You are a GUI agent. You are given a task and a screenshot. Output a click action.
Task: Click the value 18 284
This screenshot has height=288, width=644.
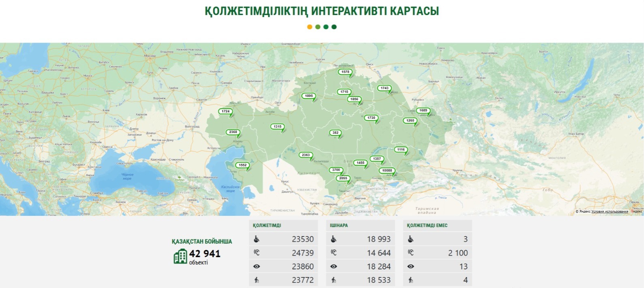379,267
